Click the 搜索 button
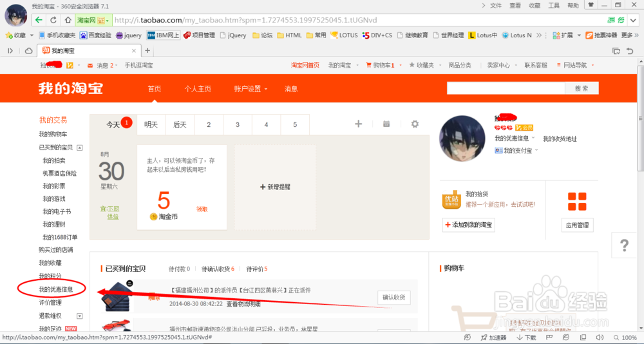The width and height of the screenshot is (644, 344). pos(582,88)
